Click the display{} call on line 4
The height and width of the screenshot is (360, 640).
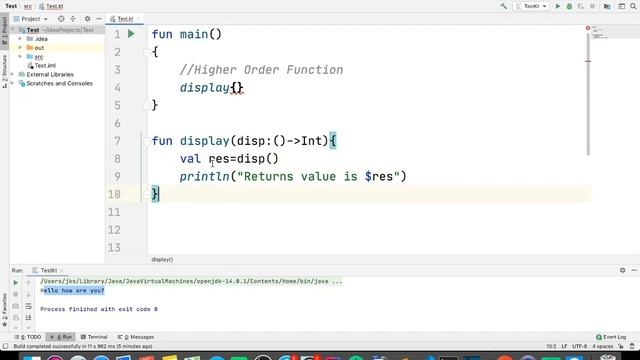pos(211,88)
